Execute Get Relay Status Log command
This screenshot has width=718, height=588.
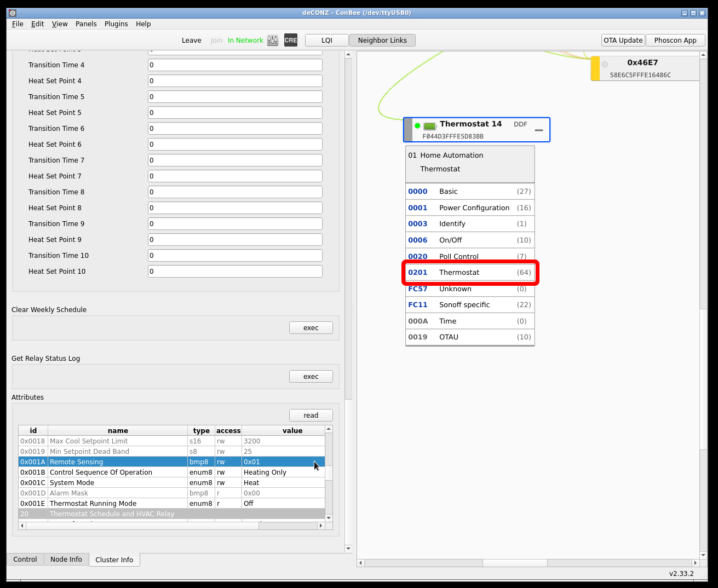tap(311, 376)
